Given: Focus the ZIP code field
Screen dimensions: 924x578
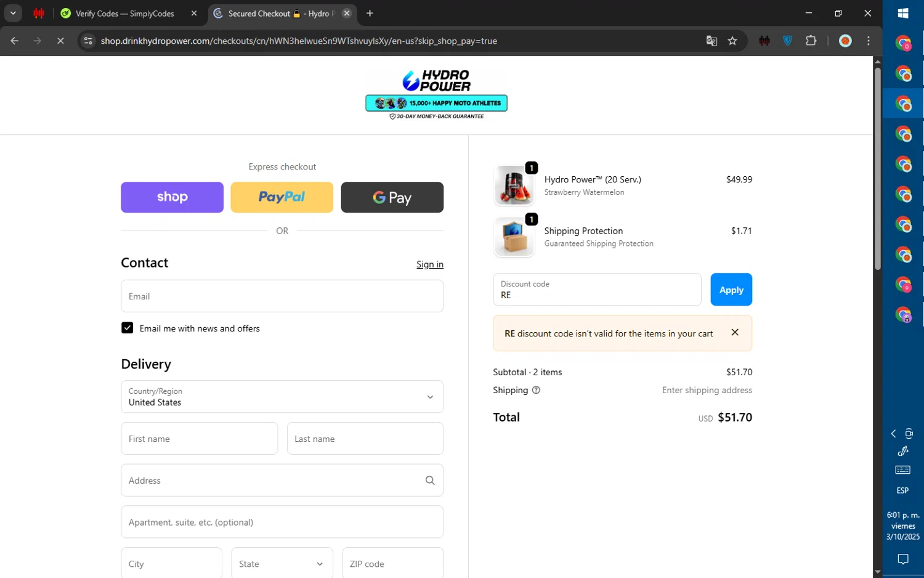Looking at the screenshot, I should click(x=392, y=563).
